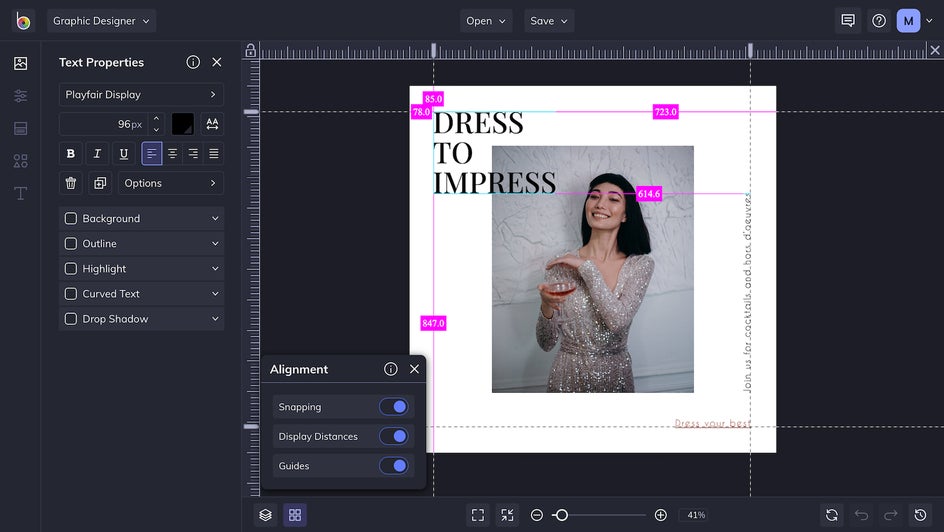Viewport: 944px width, 532px height.
Task: Open the Text tool in sidebar
Action: pos(20,193)
